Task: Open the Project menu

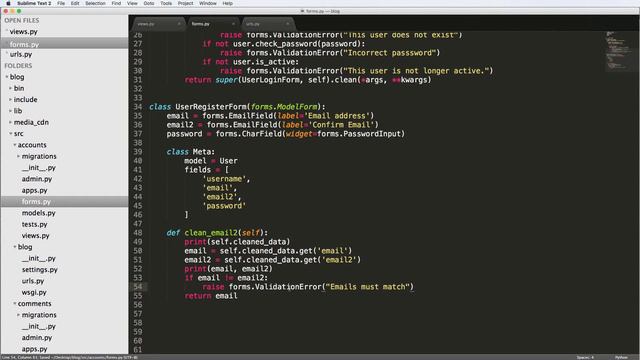Action: point(185,3)
